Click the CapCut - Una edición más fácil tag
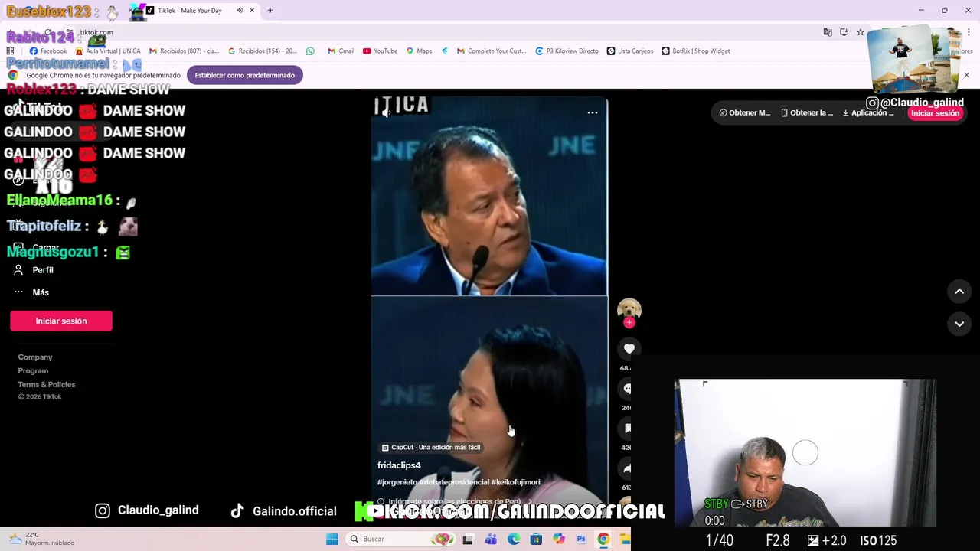980x551 pixels. (431, 448)
